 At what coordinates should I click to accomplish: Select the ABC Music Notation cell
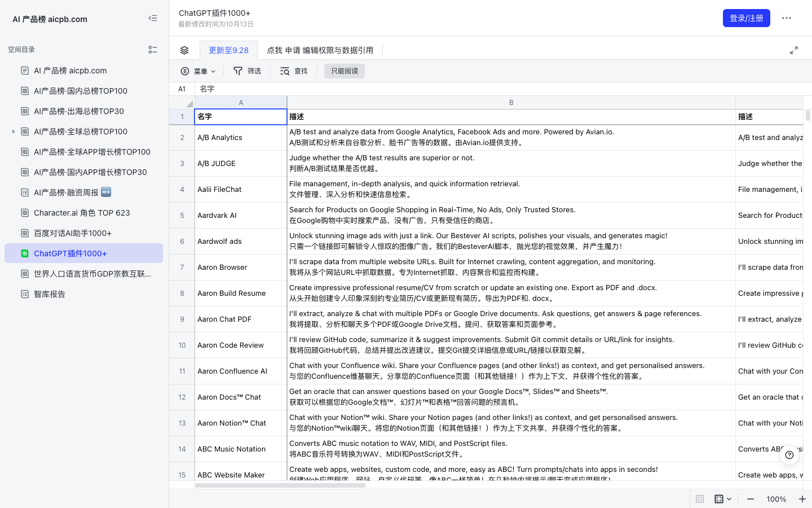point(241,449)
